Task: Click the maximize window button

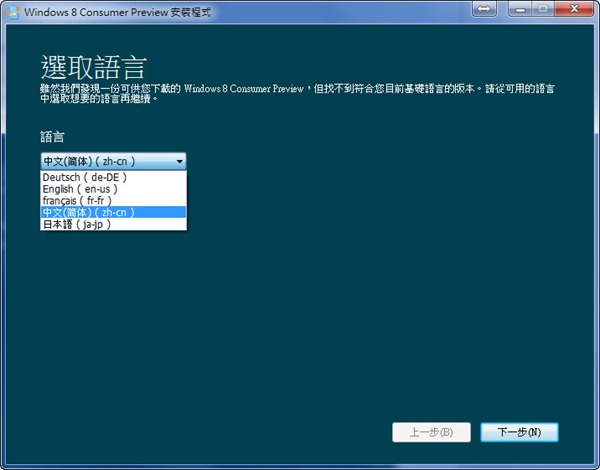Action: (543, 9)
